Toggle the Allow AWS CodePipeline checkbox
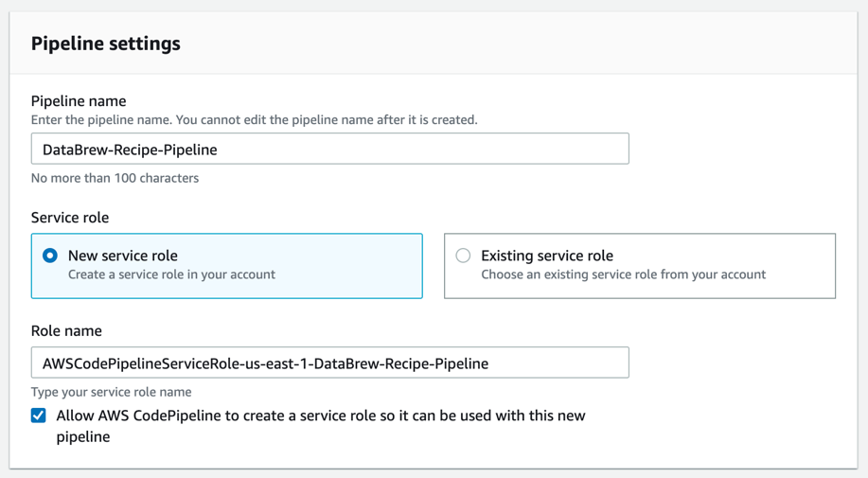 click(x=39, y=416)
